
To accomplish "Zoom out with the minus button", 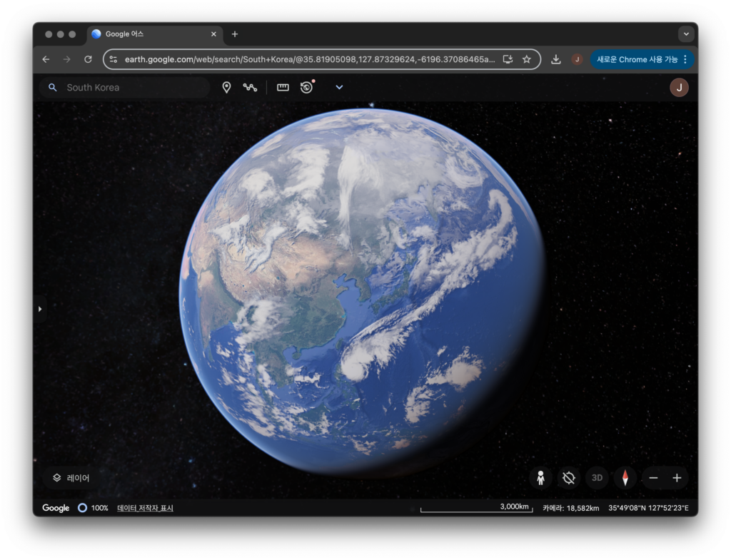I will (653, 478).
